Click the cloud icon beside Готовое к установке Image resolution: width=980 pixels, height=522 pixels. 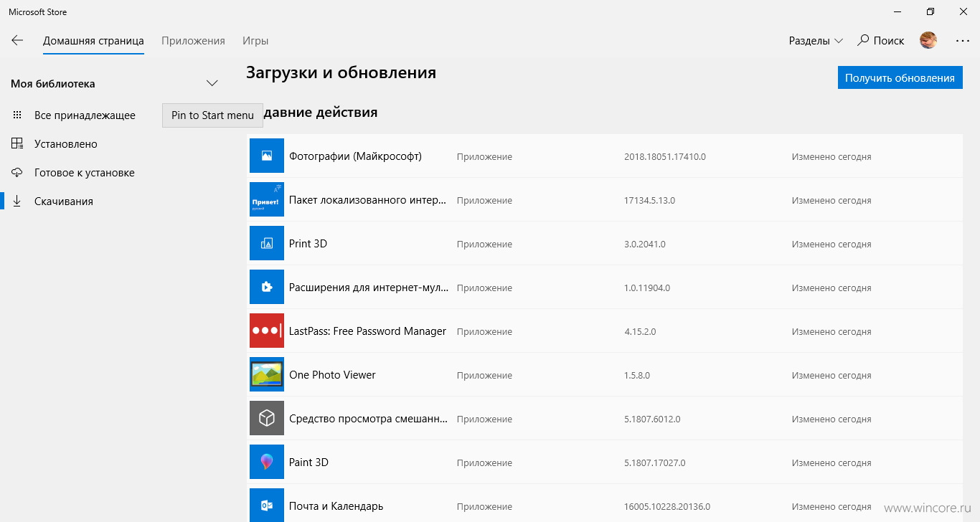click(x=17, y=173)
